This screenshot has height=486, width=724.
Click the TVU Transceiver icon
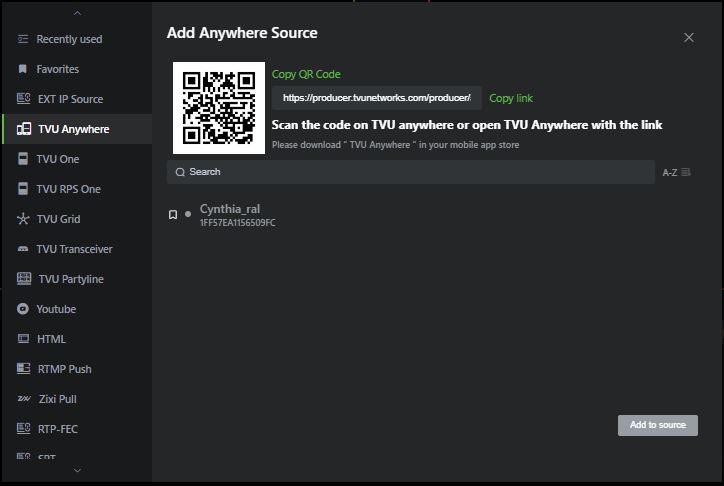coord(23,249)
